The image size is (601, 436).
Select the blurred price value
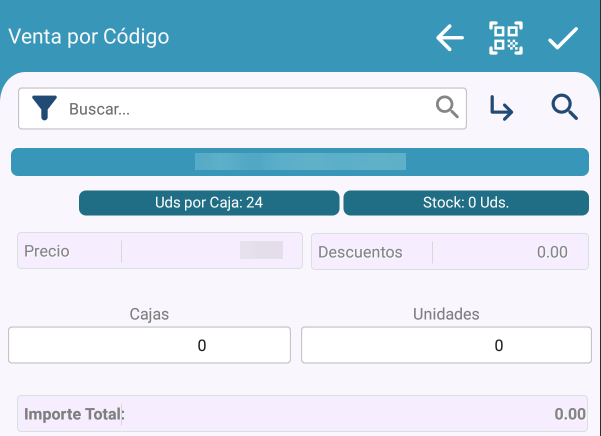(x=261, y=250)
